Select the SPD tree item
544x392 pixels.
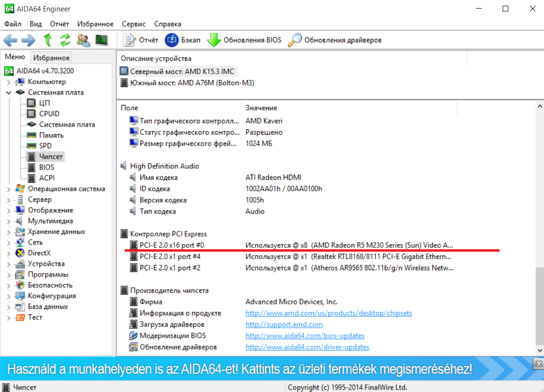point(46,146)
